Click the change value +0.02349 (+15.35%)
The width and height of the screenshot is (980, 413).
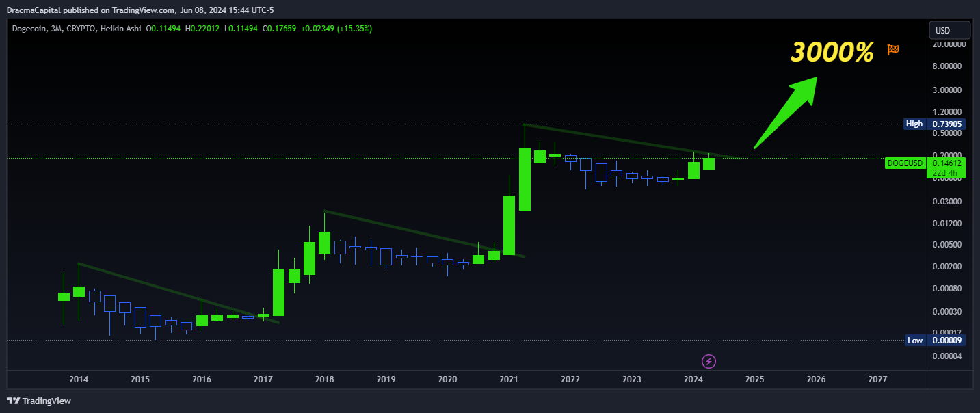338,29
